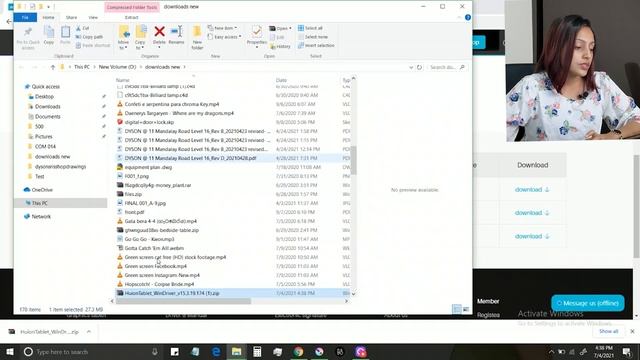Switch to the Home ribbon tab
Viewport: 640px width, 360px height.
[48, 18]
